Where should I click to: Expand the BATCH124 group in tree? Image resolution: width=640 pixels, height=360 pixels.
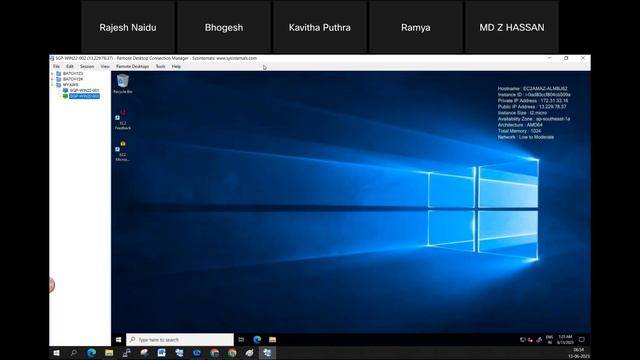pyautogui.click(x=52, y=79)
